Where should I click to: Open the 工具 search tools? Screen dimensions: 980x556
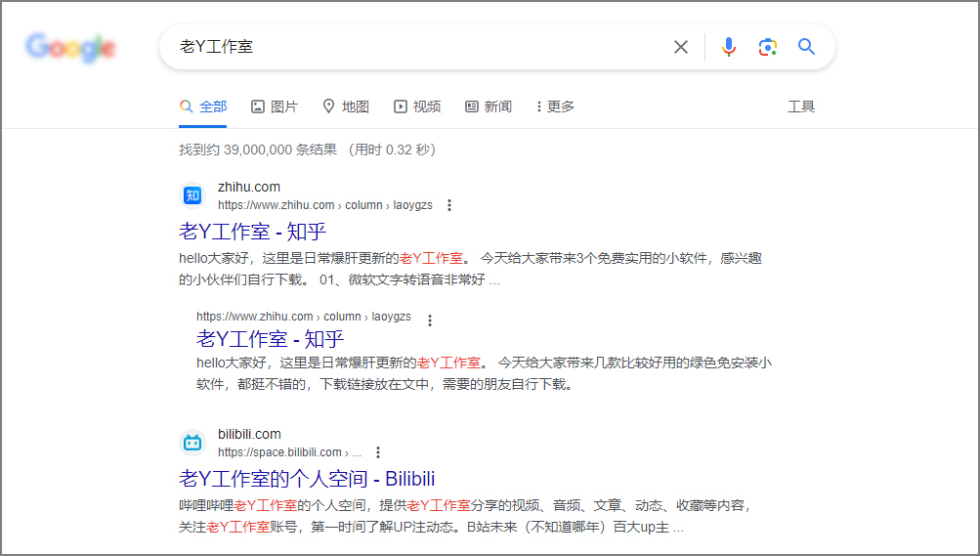click(x=800, y=107)
